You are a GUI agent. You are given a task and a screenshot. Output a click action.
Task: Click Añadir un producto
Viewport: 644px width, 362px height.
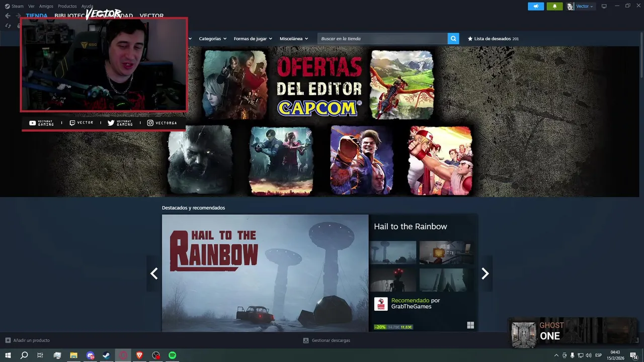[28, 340]
